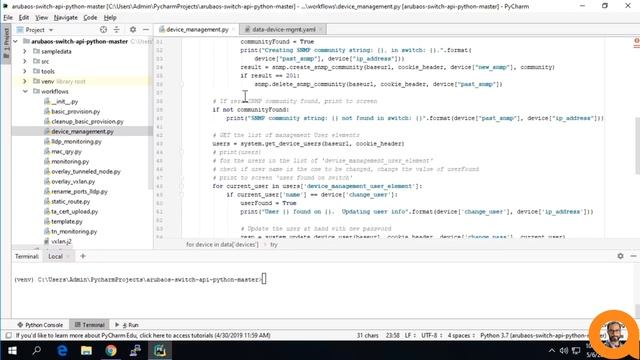Click into the terminal command prompt
640x360 pixels.
264,280
